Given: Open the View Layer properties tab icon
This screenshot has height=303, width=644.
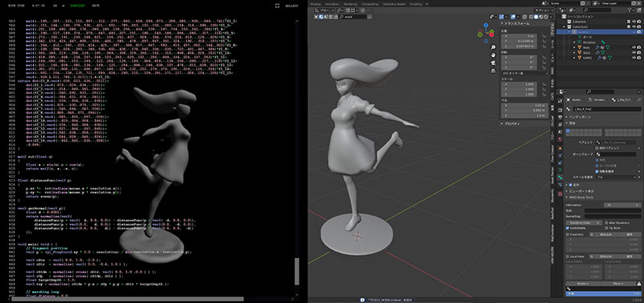Looking at the screenshot, I should pyautogui.click(x=560, y=125).
